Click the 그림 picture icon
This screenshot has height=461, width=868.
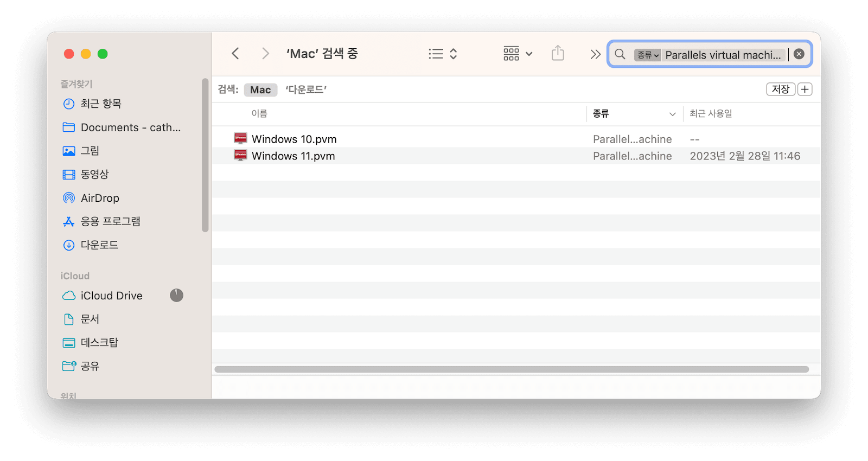tap(69, 151)
